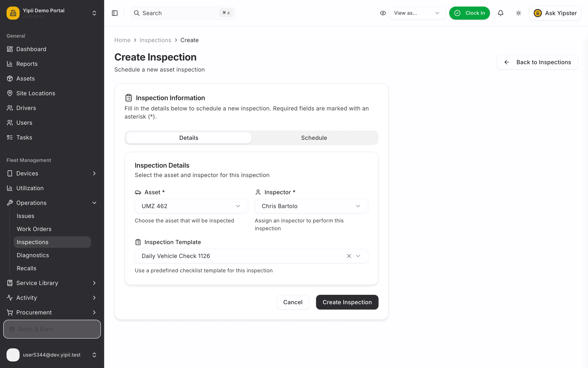Image resolution: width=588 pixels, height=368 pixels.
Task: Open the user account menu chevrons
Action: click(94, 355)
